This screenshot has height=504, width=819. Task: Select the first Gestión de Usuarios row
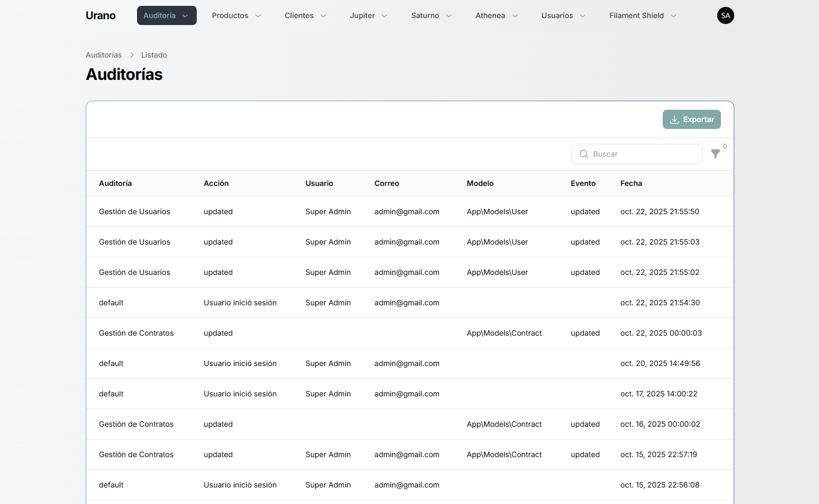click(134, 212)
